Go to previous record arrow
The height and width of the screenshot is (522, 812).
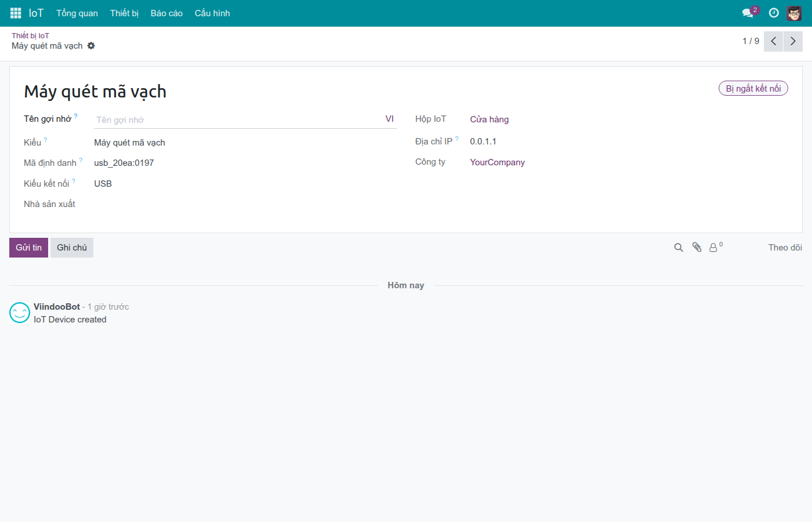click(773, 41)
